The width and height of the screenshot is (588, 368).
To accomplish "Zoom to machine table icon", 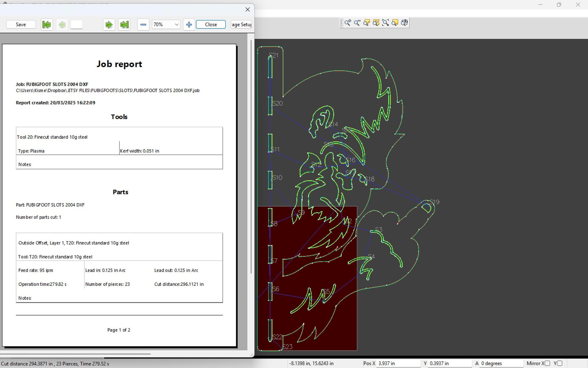I will click(x=405, y=23).
